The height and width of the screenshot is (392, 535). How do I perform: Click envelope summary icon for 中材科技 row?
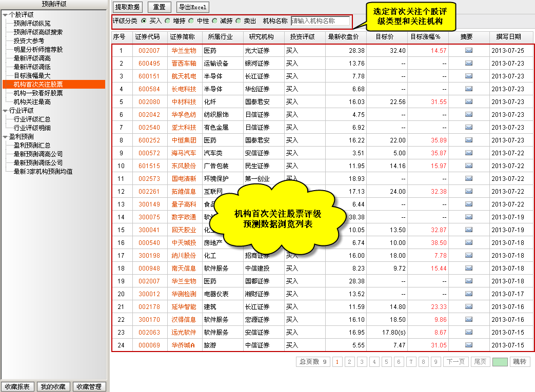point(469,102)
